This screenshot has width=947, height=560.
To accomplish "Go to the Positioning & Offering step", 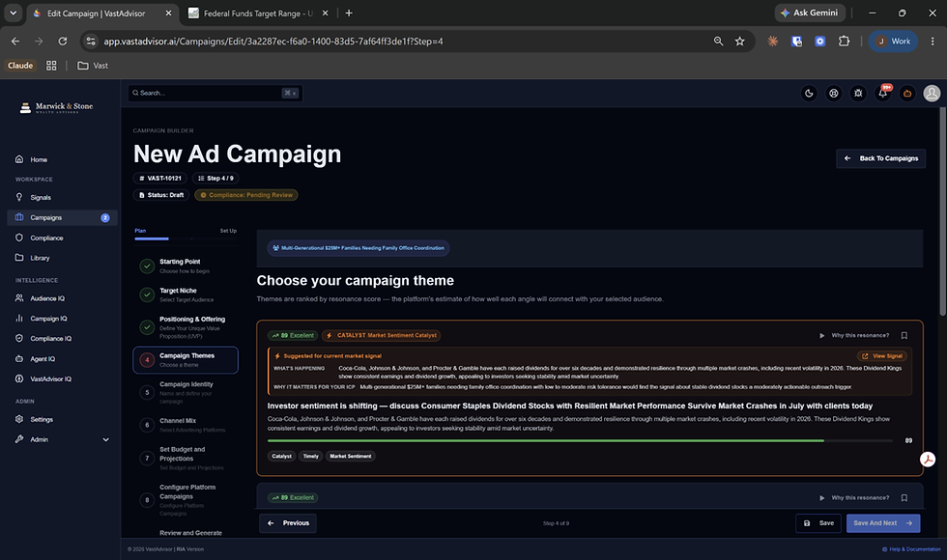I will (x=186, y=327).
